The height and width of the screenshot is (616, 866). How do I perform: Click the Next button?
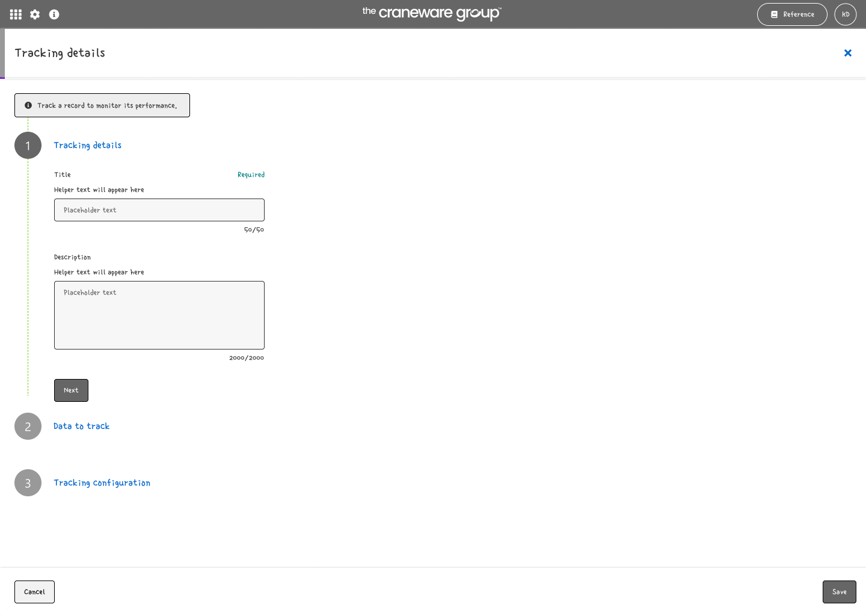(x=71, y=390)
